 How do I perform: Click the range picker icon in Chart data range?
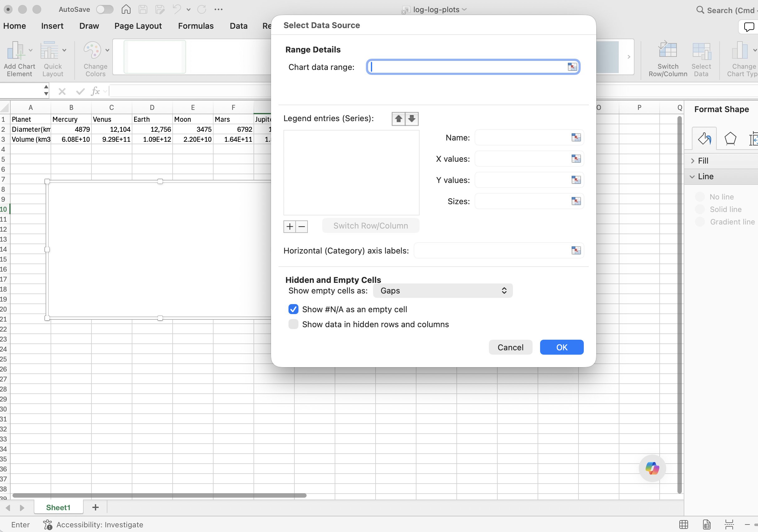[572, 67]
